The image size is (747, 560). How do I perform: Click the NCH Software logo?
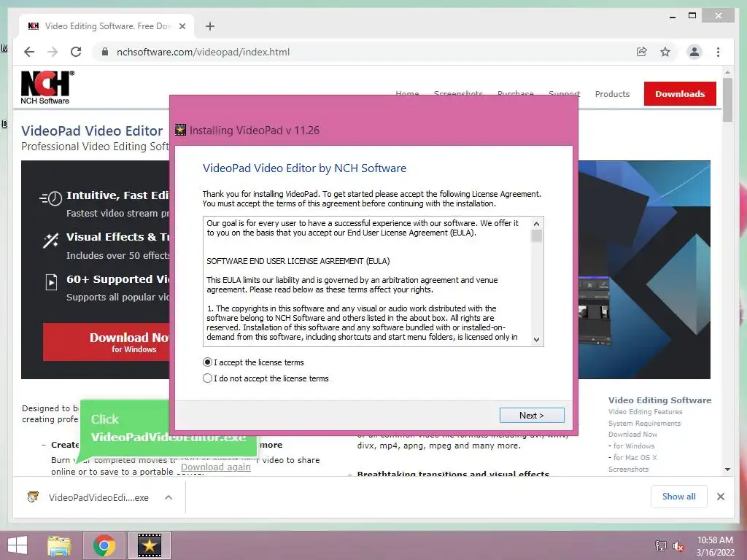[47, 87]
